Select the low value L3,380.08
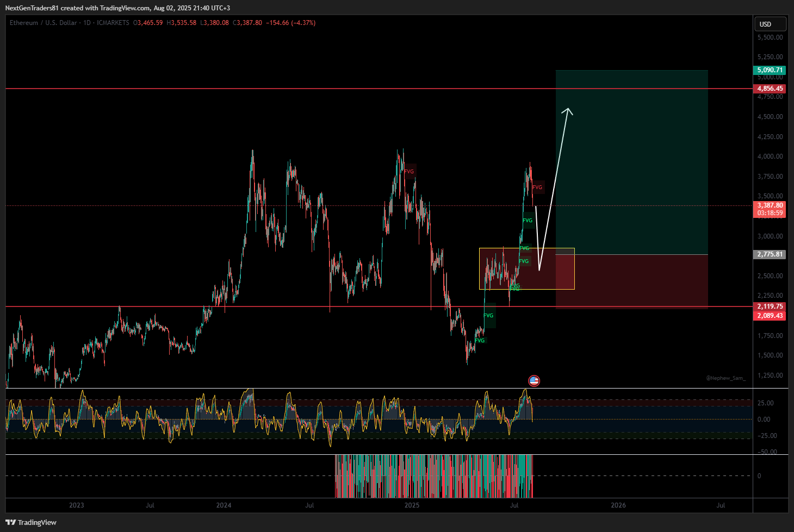Viewport: 794px width, 532px height. point(215,23)
